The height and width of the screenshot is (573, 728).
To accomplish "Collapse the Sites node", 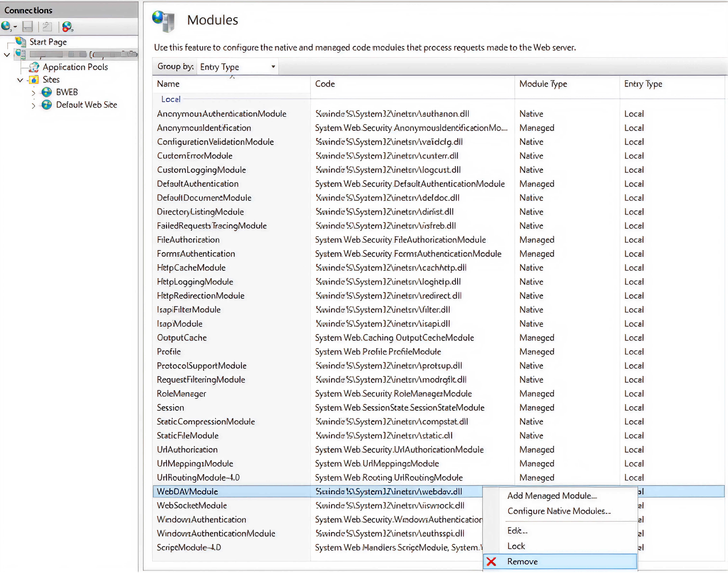I will 20,80.
